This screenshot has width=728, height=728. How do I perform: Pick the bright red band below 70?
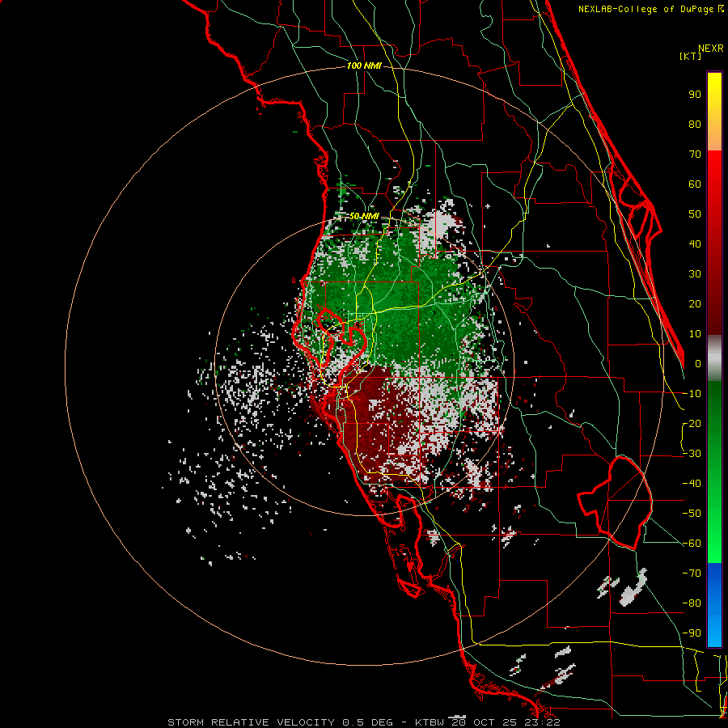point(714,168)
